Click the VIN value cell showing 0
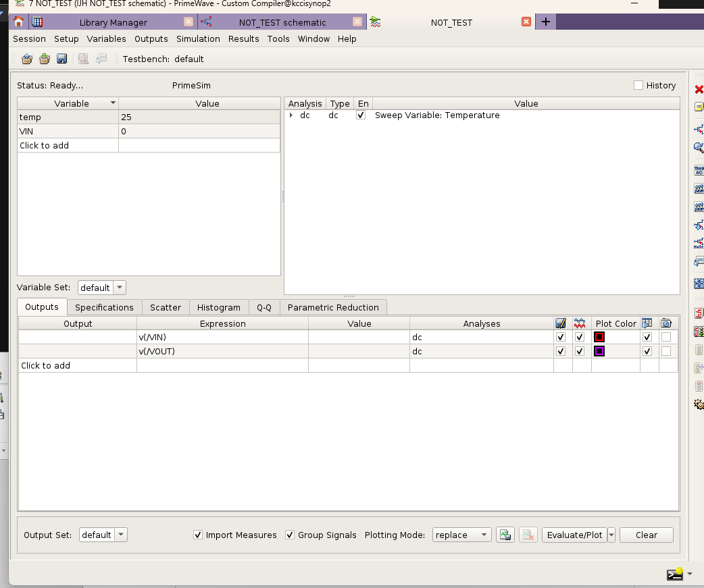704x588 pixels. (199, 132)
